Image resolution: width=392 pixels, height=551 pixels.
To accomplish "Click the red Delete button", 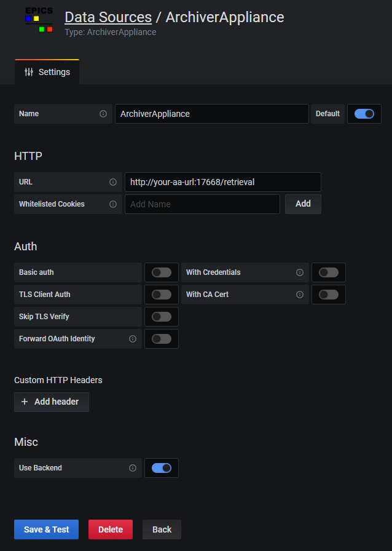I will click(x=111, y=529).
